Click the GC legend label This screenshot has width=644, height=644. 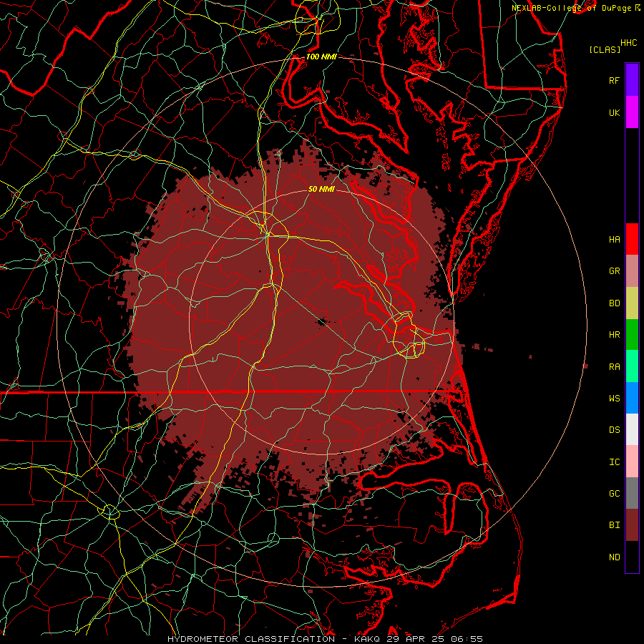tap(614, 493)
